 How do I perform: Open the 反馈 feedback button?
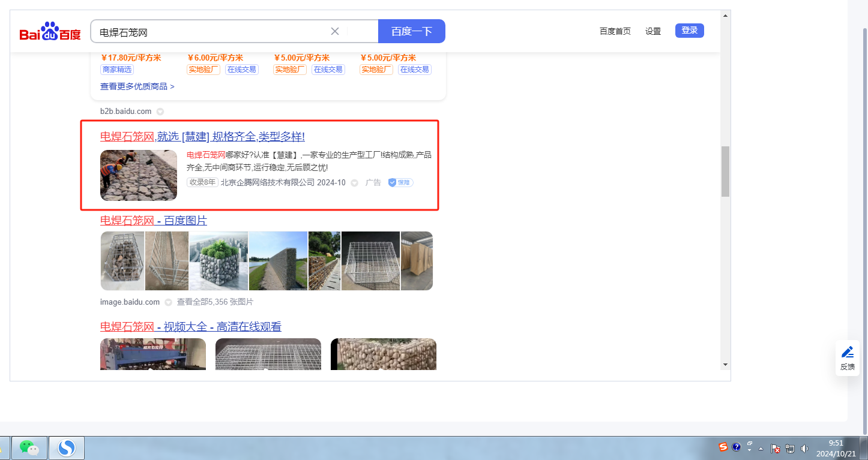[x=848, y=358]
